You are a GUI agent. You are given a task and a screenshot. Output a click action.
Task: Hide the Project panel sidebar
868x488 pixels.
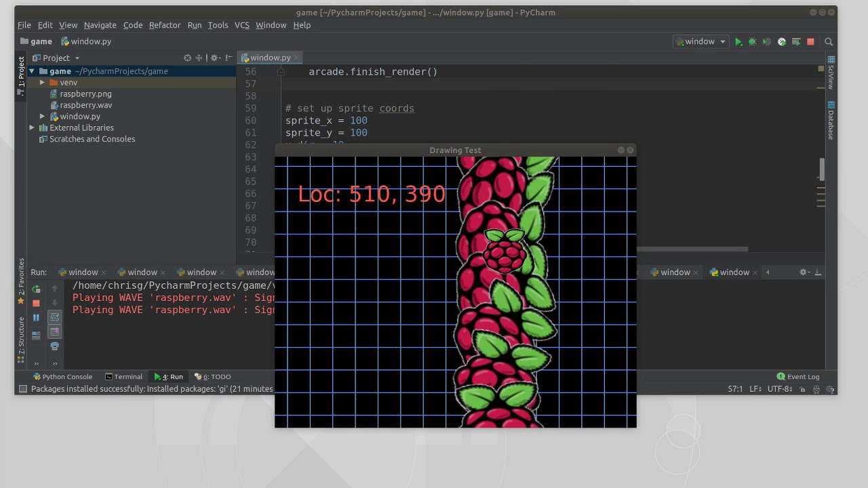229,58
